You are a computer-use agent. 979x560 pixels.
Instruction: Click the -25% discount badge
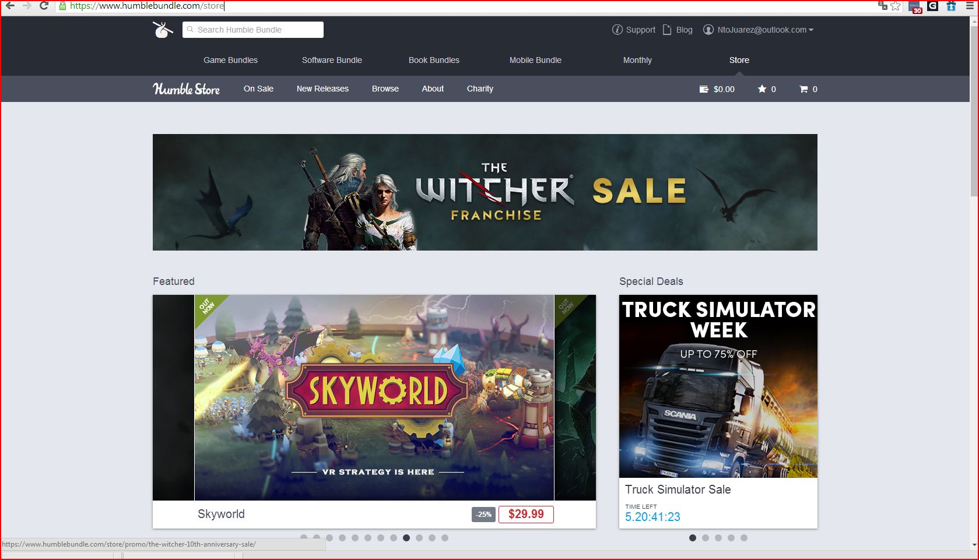click(483, 515)
